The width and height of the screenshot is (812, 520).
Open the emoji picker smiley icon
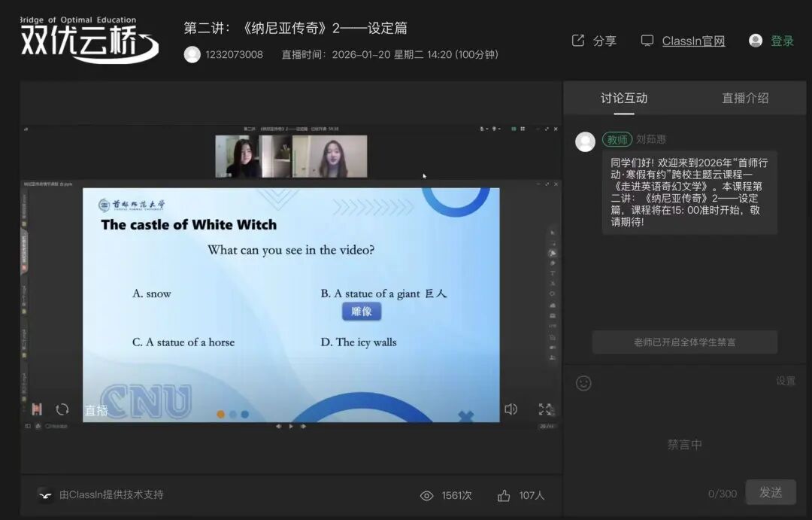click(583, 383)
